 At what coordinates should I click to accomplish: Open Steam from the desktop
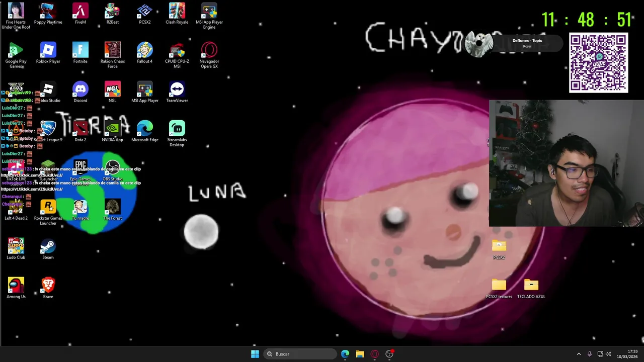[x=48, y=249]
